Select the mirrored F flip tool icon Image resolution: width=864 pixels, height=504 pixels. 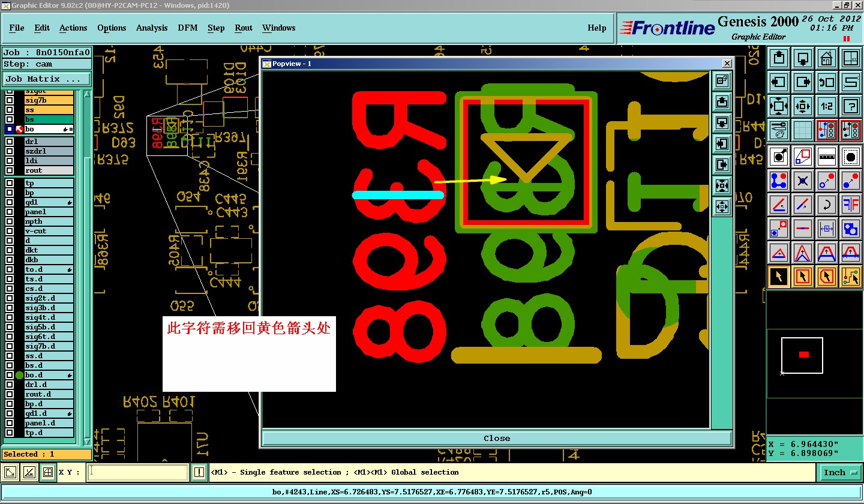coord(851,205)
